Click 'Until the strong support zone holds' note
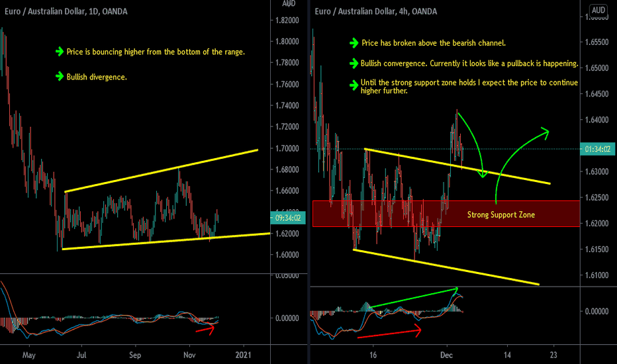This screenshot has width=617, height=364. [x=469, y=87]
